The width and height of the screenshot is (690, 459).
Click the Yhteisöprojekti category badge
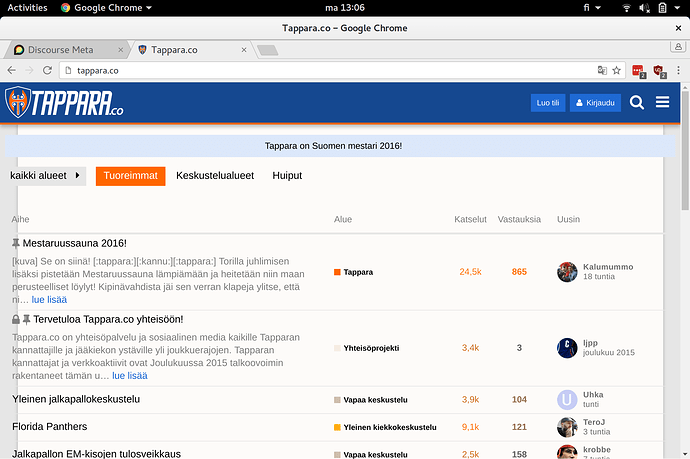click(367, 348)
